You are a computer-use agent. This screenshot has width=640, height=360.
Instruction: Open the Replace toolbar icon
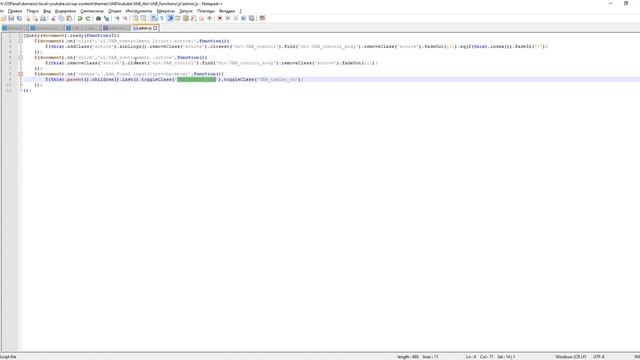(107, 18)
